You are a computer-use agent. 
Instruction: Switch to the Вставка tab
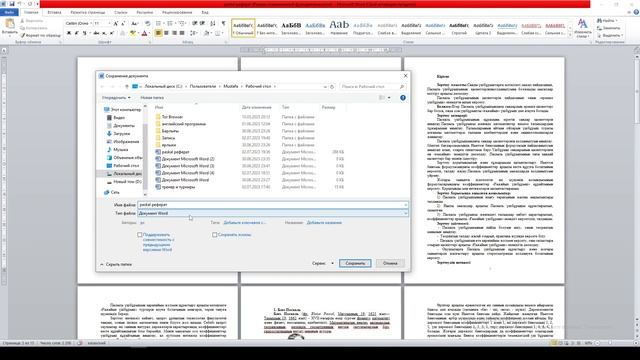tap(54, 13)
